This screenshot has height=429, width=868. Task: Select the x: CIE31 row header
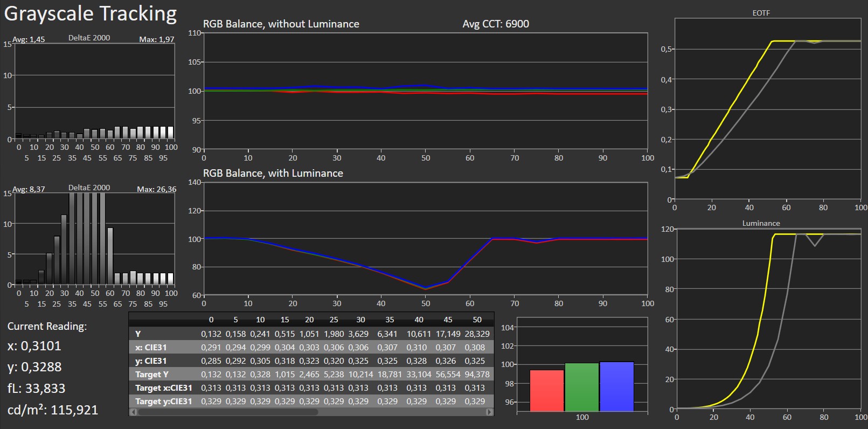(x=151, y=348)
